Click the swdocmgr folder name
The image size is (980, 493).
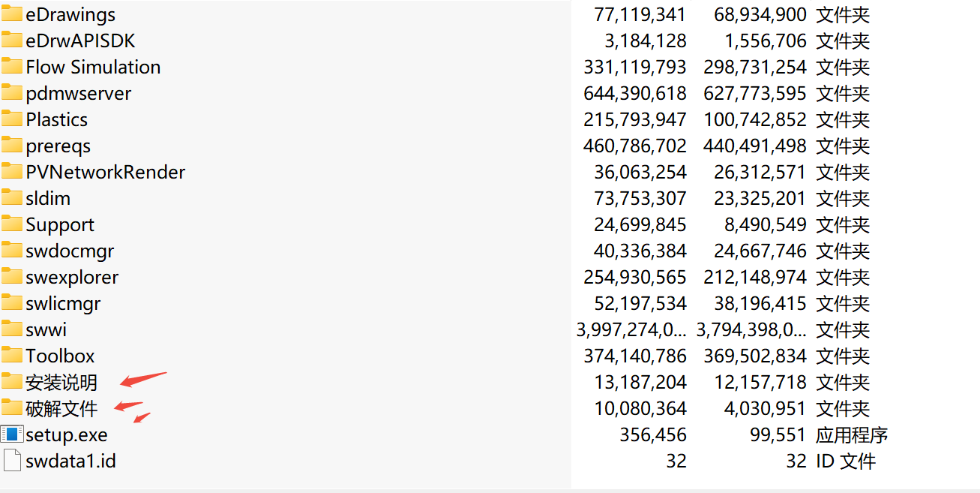pos(70,251)
